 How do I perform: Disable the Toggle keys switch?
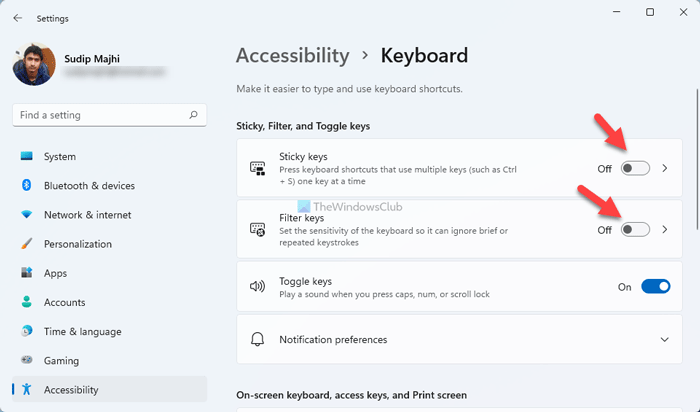point(655,287)
